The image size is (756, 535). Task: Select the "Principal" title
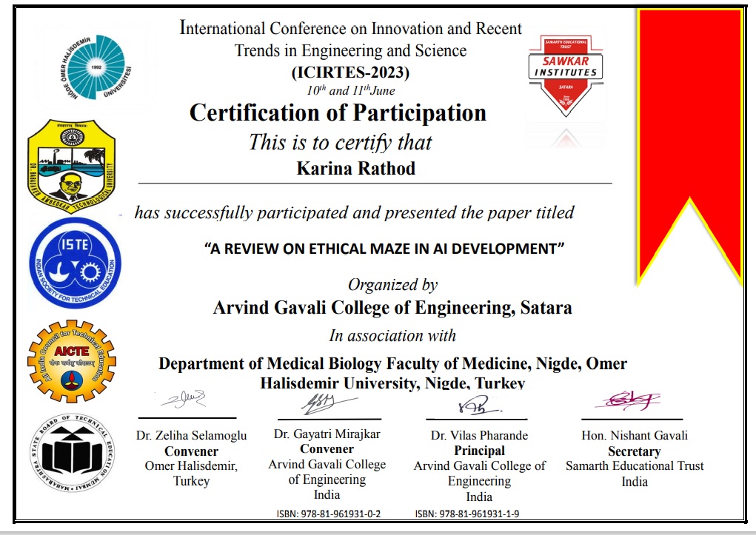[x=479, y=451]
